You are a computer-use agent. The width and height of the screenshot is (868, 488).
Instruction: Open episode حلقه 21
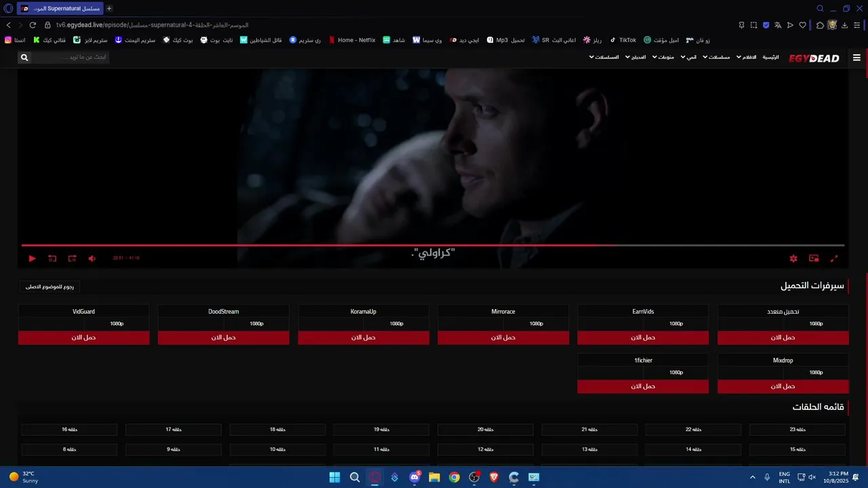click(x=589, y=430)
